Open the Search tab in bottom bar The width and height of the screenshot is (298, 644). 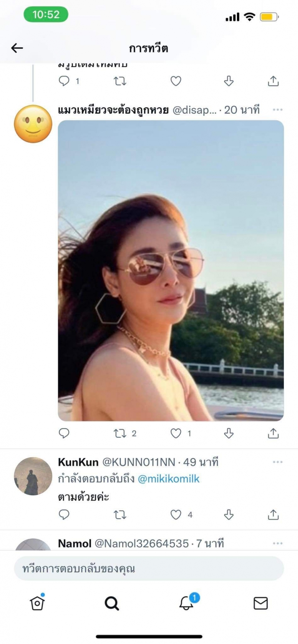(x=112, y=603)
